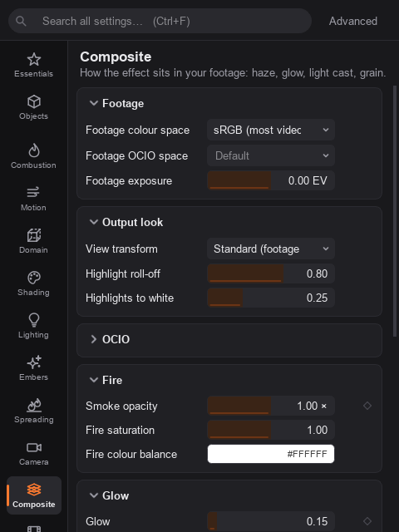Toggle keyframe diamond for Smoke opacity
Image resolution: width=399 pixels, height=532 pixels.
(x=367, y=406)
